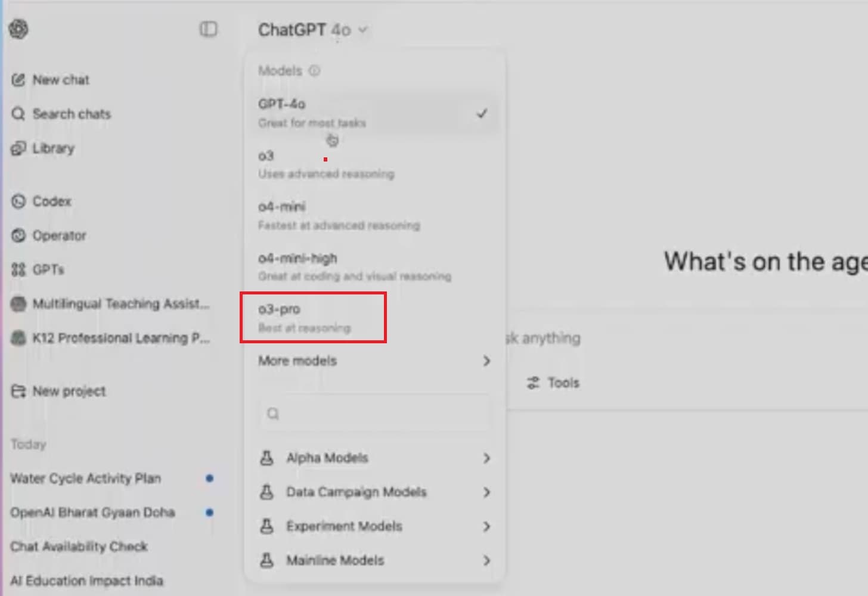Viewport: 868px width, 596px height.
Task: Click "Great for most tasks" description text
Action: 312,123
